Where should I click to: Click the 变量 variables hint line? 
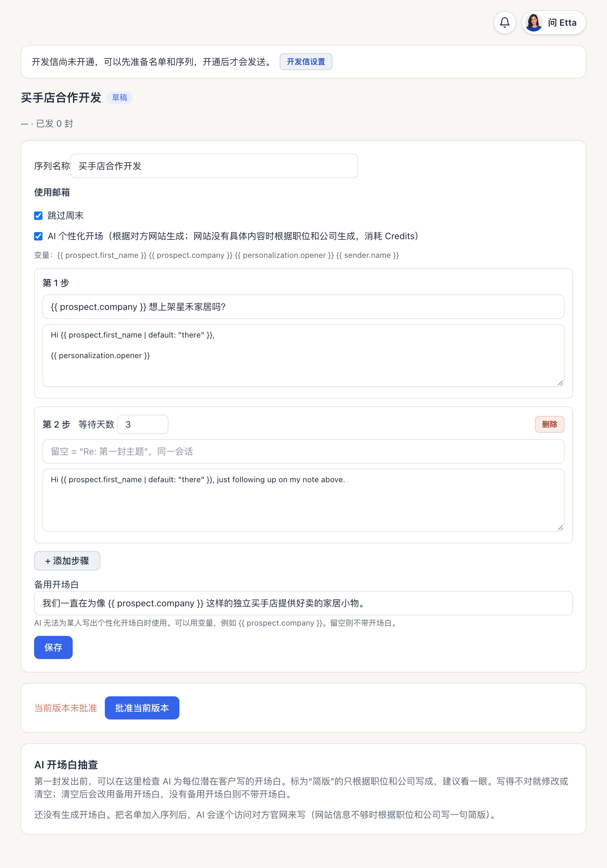click(217, 255)
